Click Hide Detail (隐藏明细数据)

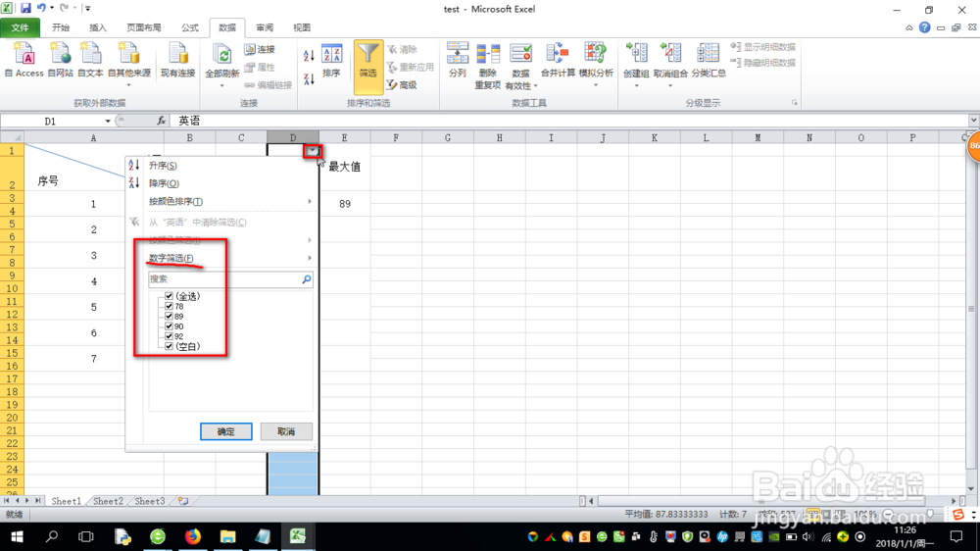pos(763,63)
